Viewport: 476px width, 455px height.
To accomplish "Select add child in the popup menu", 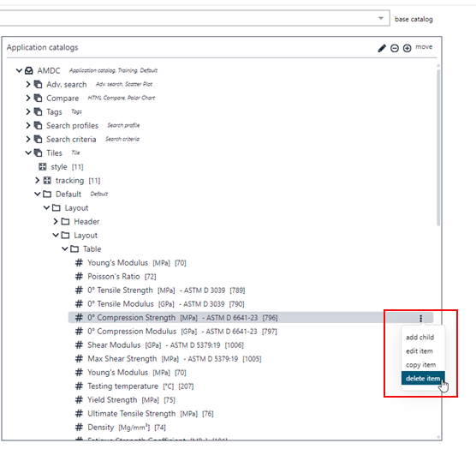I will pos(419,337).
